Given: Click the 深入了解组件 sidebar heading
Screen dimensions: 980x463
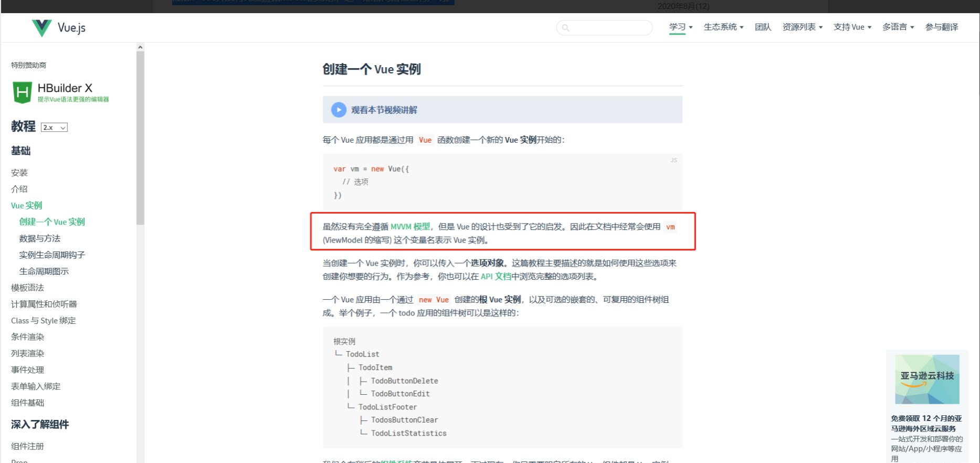Looking at the screenshot, I should click(40, 425).
